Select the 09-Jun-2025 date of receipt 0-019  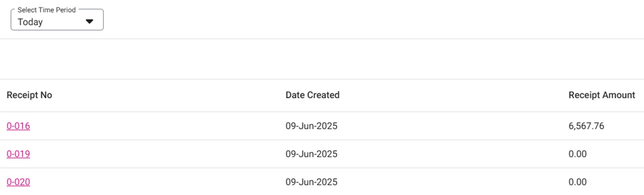[311, 154]
